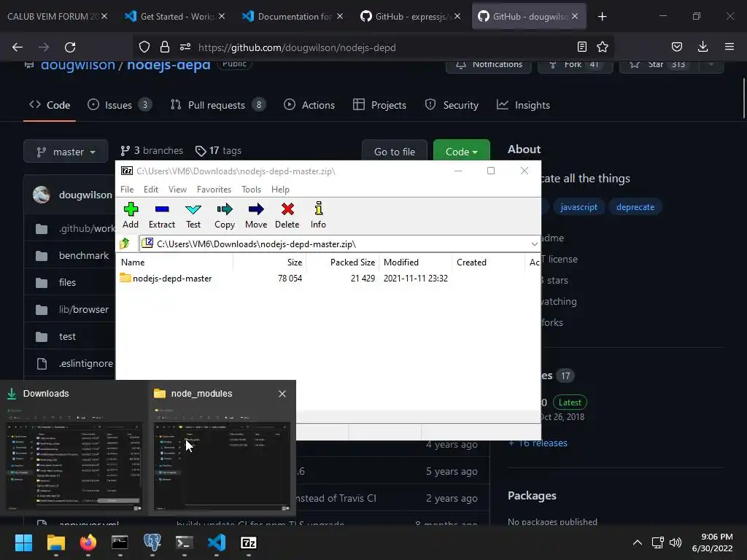This screenshot has height=560, width=747.
Task: Select the Copy tool in 7-Zip
Action: pos(225,215)
